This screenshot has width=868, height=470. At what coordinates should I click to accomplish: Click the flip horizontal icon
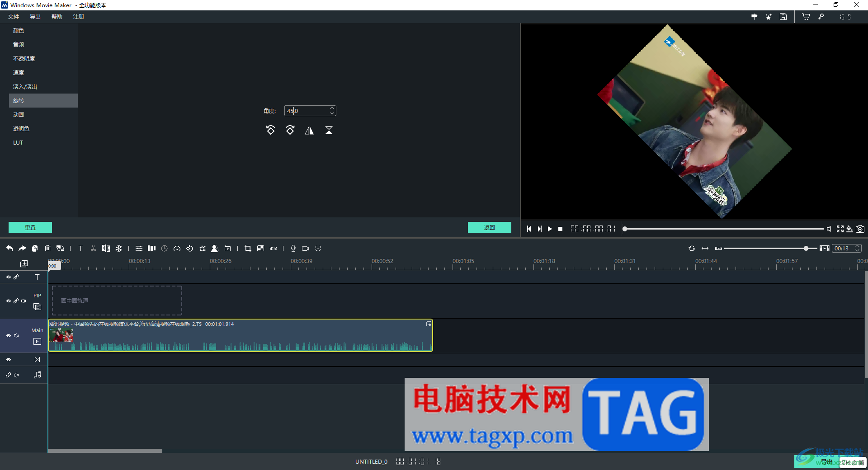(x=309, y=131)
